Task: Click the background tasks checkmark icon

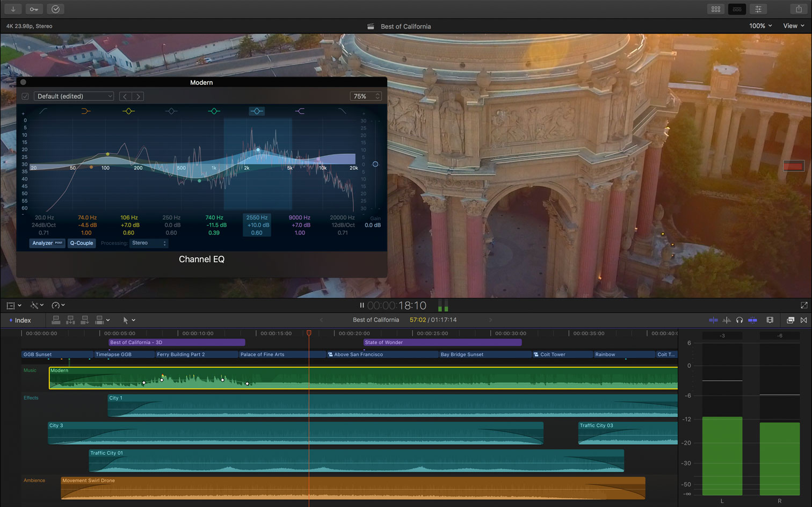Action: coord(55,9)
